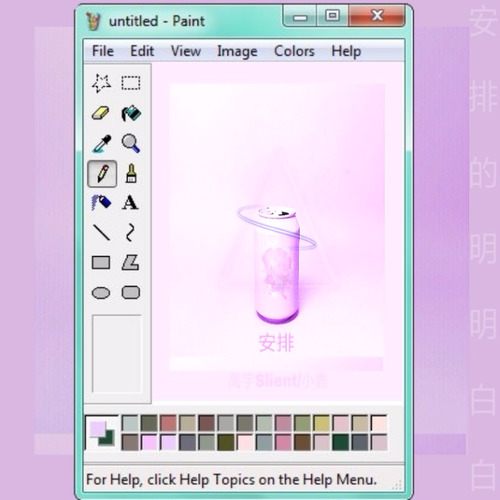Activate the Pick Color eyedropper tool
The height and width of the screenshot is (500, 500).
click(x=102, y=144)
